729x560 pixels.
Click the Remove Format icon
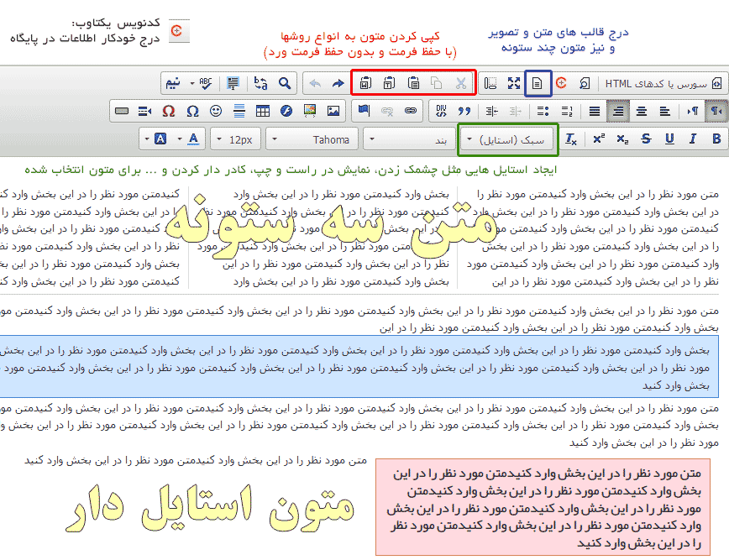click(570, 139)
